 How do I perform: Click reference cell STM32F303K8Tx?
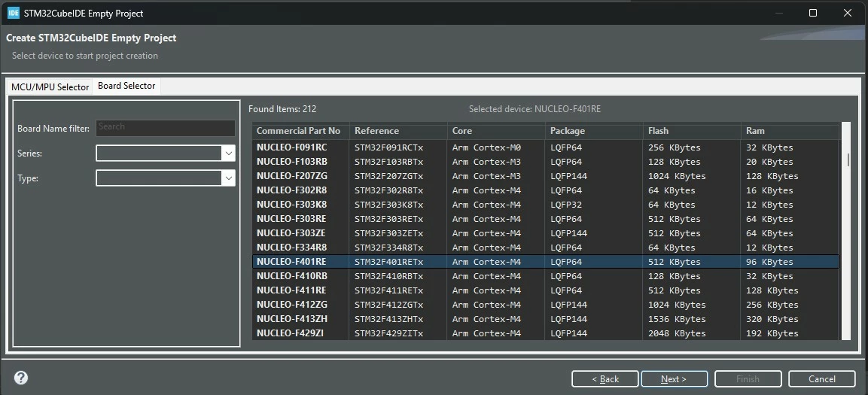pyautogui.click(x=388, y=205)
